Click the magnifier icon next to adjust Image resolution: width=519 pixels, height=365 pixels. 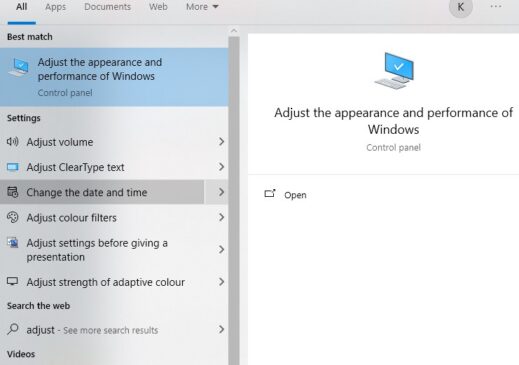[x=13, y=329]
